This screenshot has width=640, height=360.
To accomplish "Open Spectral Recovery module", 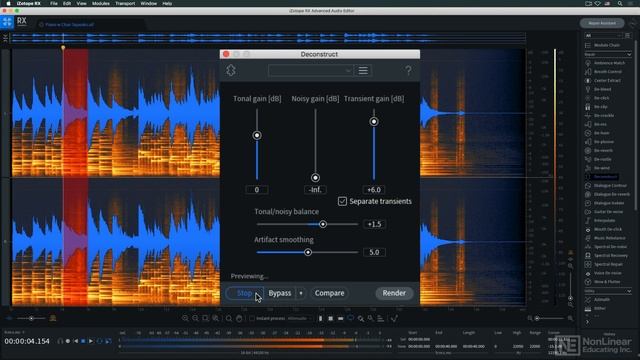I will [x=607, y=256].
